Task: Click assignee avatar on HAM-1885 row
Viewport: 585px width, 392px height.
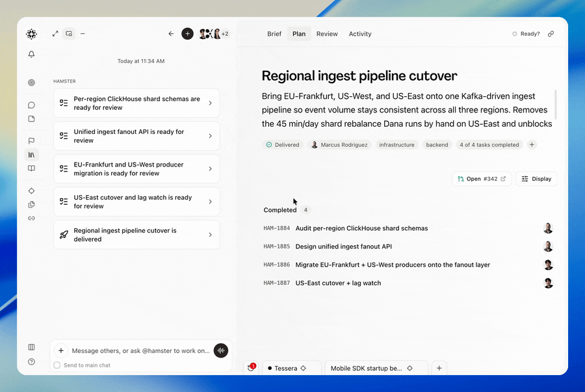Action: click(548, 246)
